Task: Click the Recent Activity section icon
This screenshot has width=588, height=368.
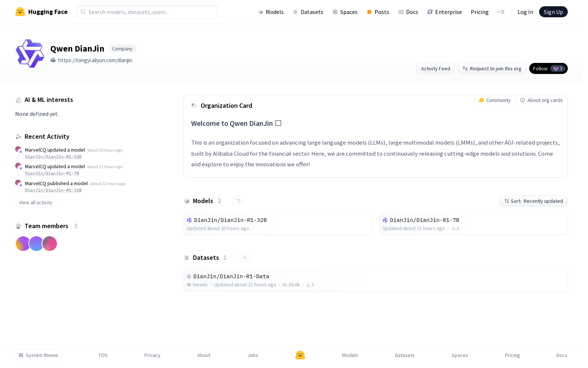Action: (x=18, y=137)
